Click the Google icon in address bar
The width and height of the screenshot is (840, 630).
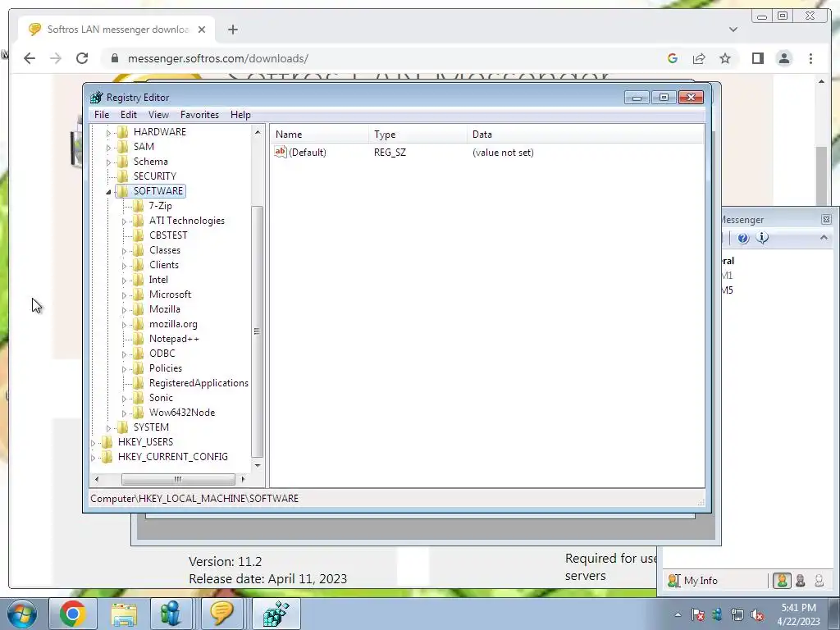673,58
